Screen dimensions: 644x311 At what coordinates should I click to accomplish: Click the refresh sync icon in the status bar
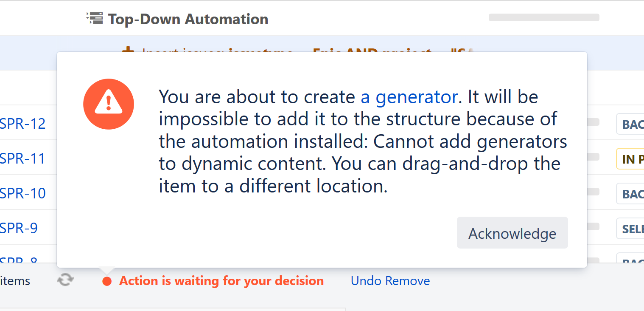click(65, 280)
